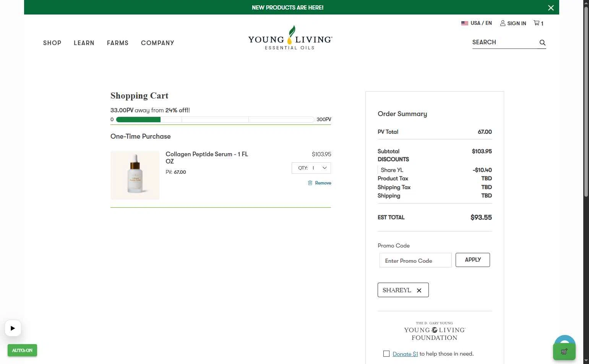Check the Donate $1 checkbox
The width and height of the screenshot is (589, 364).
pos(386,354)
